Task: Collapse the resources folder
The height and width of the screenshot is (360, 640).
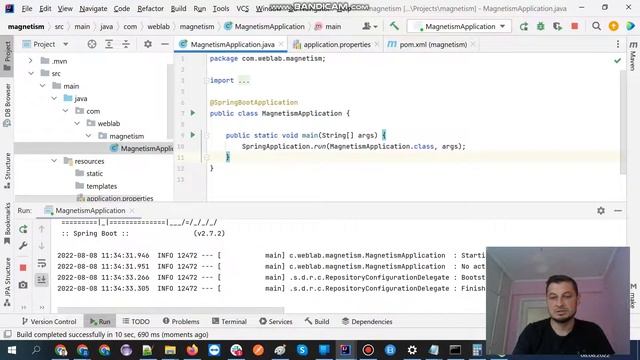Action: pos(54,161)
